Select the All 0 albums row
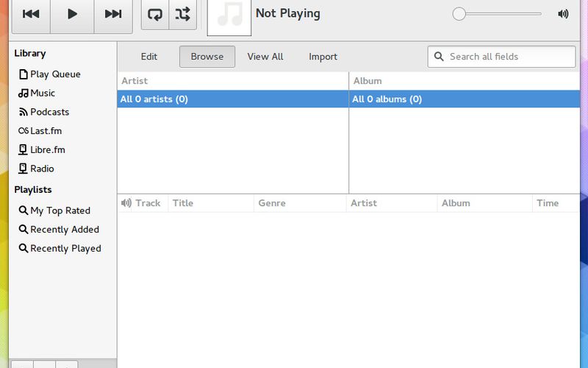This screenshot has height=368, width=588. point(465,99)
